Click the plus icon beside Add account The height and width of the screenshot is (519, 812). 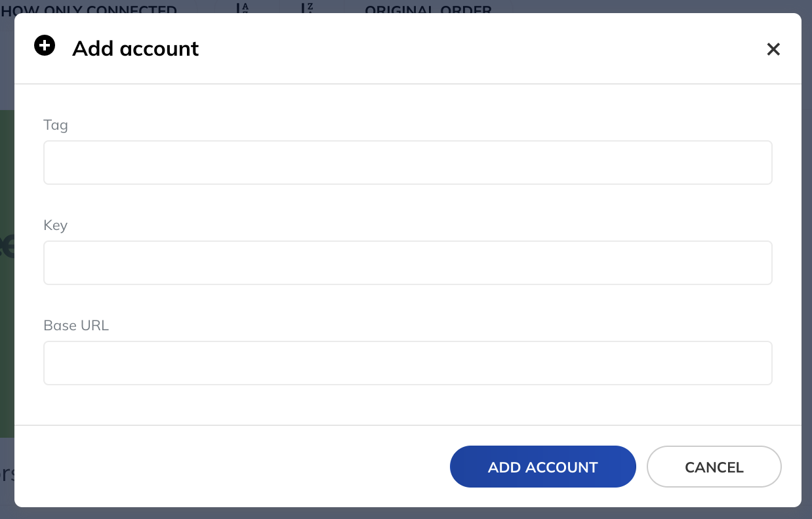click(45, 45)
